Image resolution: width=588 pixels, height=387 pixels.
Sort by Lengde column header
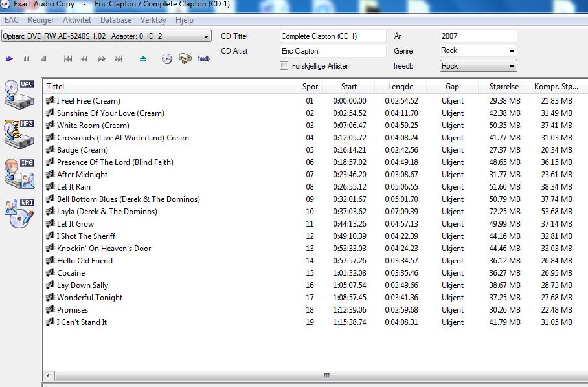(400, 87)
